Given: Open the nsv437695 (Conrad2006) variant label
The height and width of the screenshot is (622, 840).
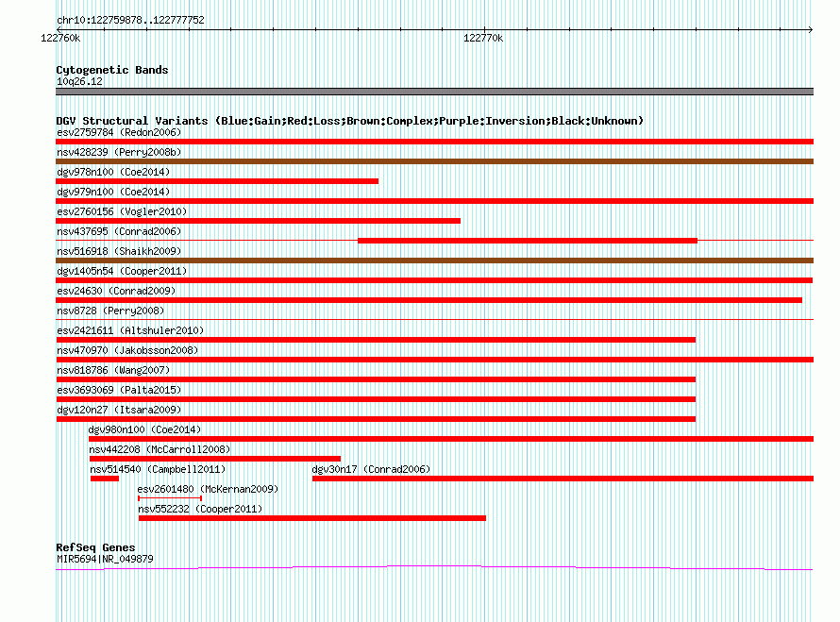Looking at the screenshot, I should click(x=119, y=231).
